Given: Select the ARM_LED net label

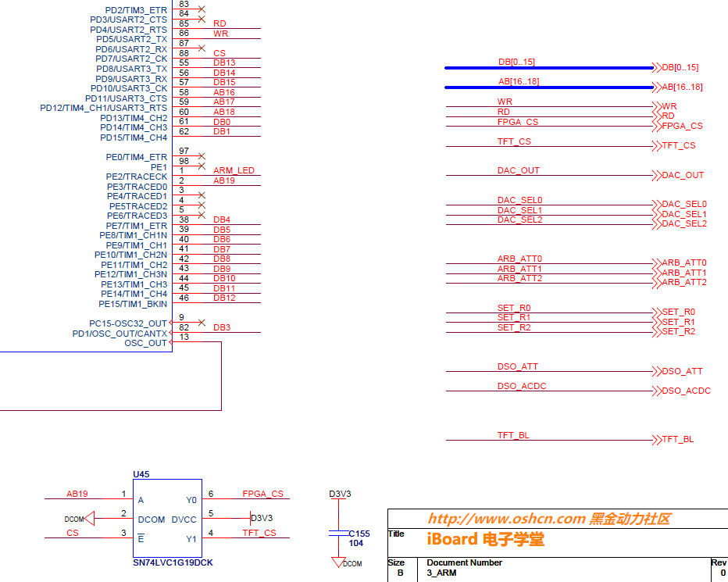Looking at the screenshot, I should point(234,170).
